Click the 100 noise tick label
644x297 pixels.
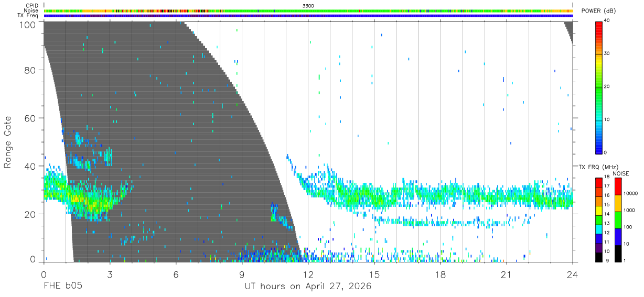[x=627, y=228]
